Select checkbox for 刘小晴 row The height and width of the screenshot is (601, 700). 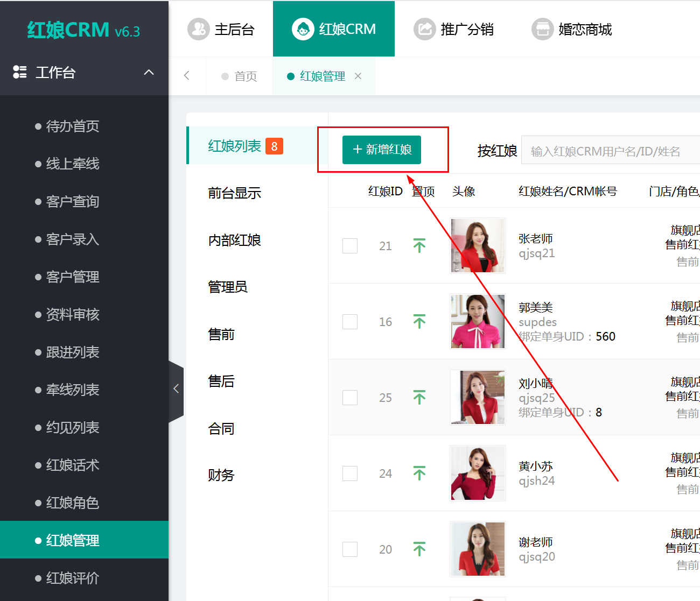[350, 398]
